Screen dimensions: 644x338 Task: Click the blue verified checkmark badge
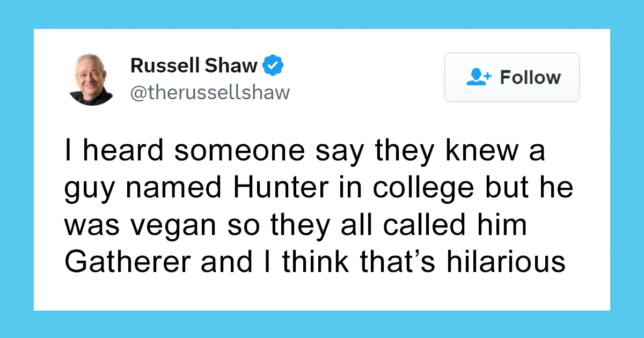point(273,66)
